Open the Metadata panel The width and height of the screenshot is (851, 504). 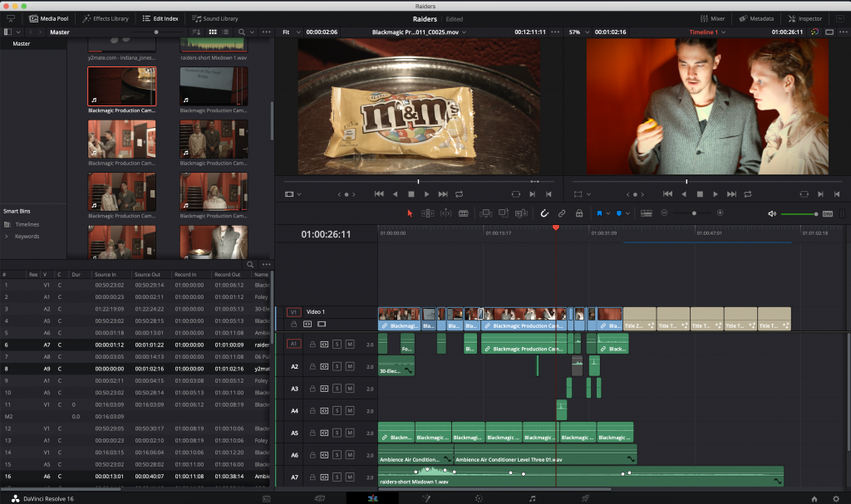click(756, 18)
